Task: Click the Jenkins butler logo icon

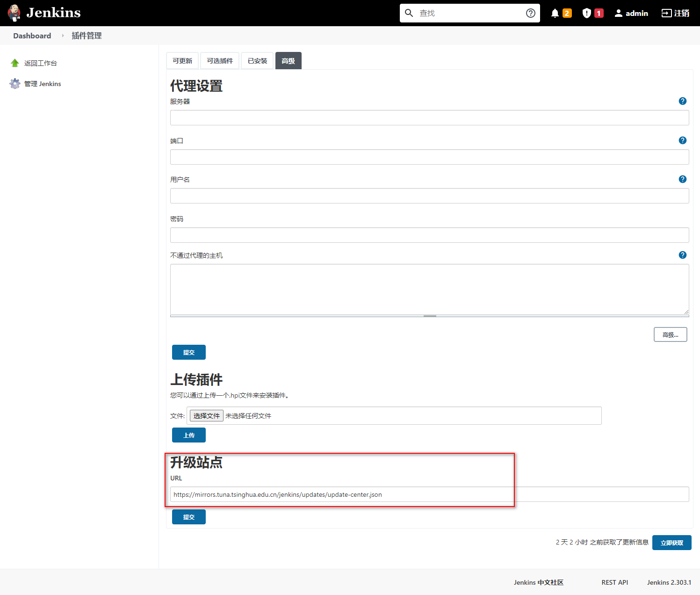Action: click(x=14, y=13)
